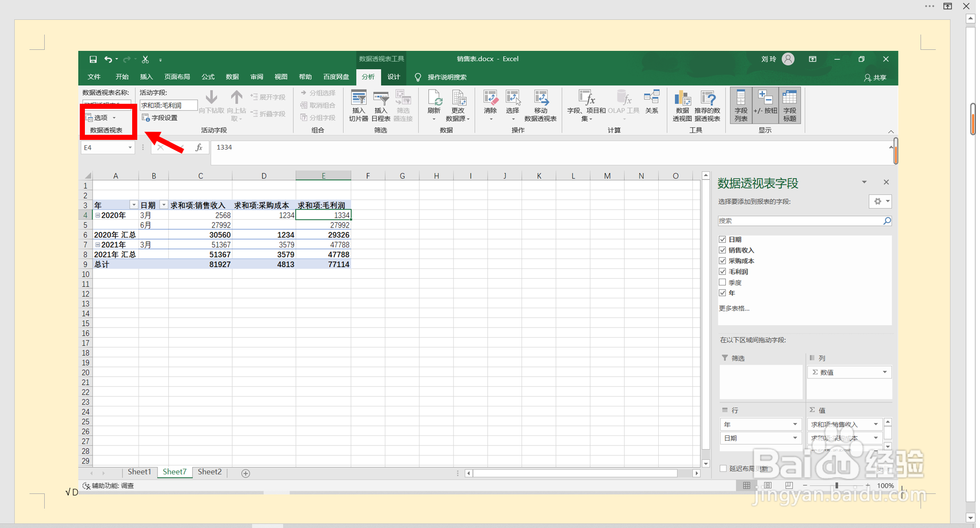Open 筛选器连接 filter connections
This screenshot has width=980, height=528.
pos(403,106)
